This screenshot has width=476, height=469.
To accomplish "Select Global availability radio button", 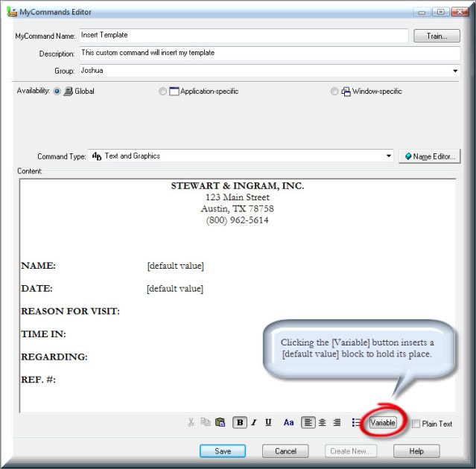I will (57, 91).
